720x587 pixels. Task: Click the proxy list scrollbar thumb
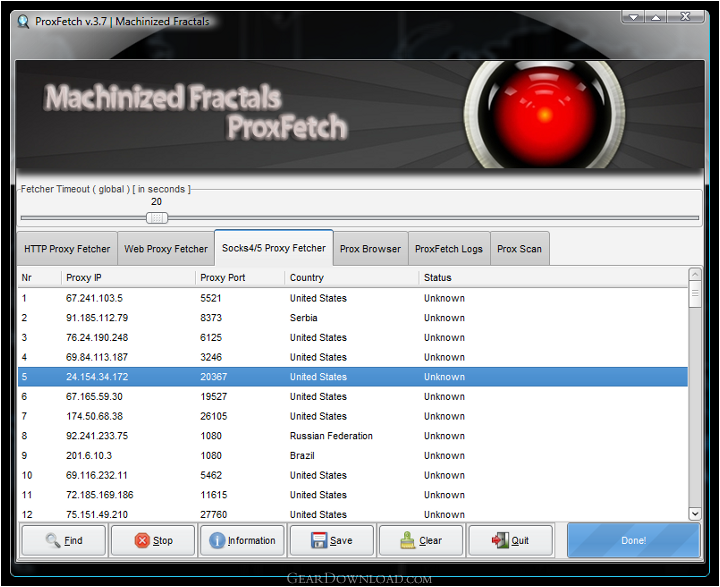(695, 294)
